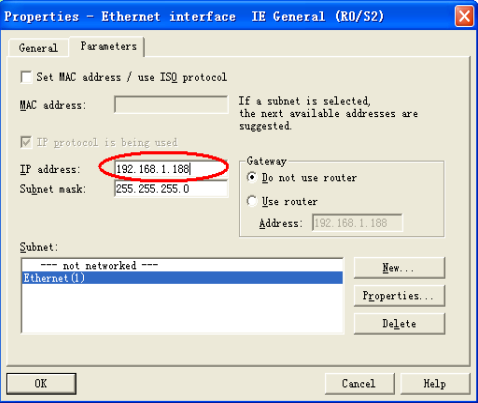
Task: Click the Delete subnet button
Action: 399,323
